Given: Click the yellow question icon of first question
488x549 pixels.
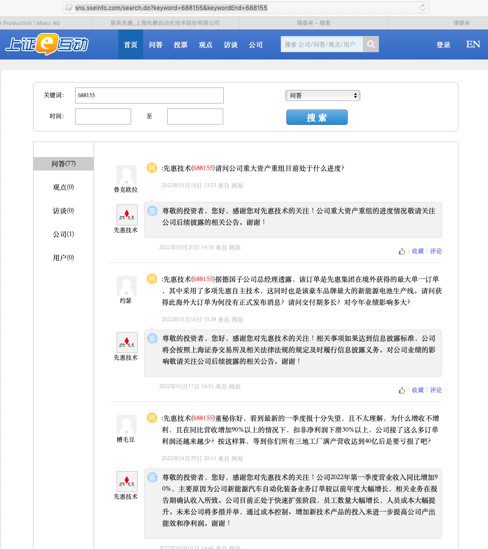Looking at the screenshot, I should coord(152,168).
